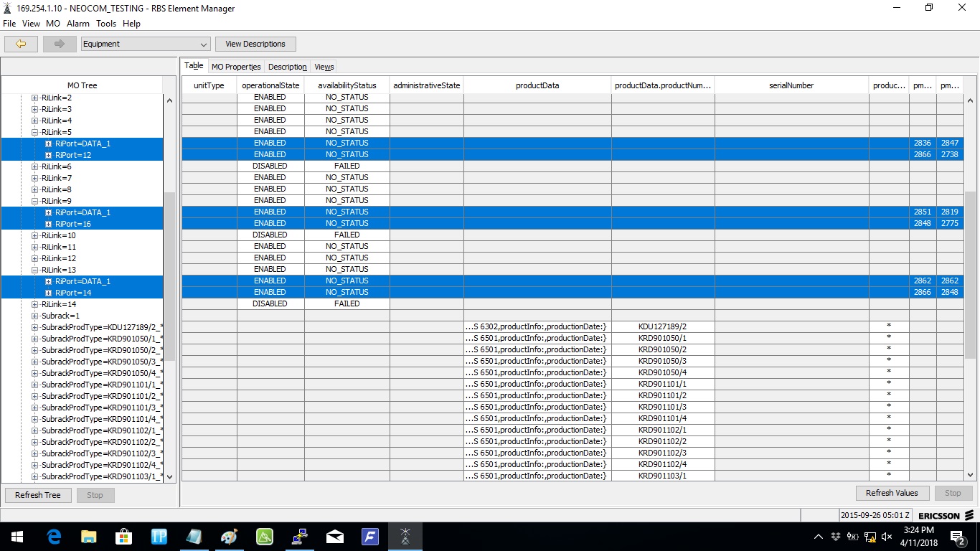Click the 2836 value cell

click(923, 143)
